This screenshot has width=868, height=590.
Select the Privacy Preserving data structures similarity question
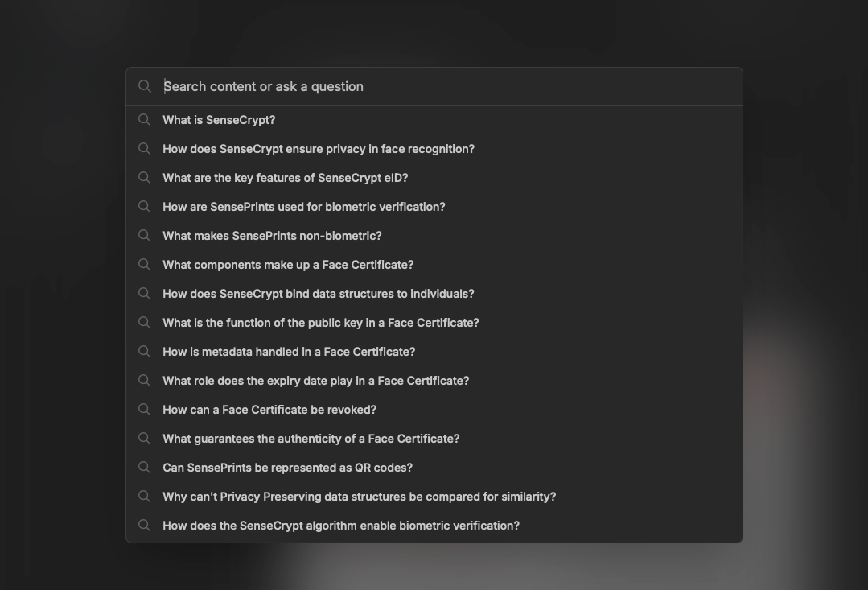[360, 497]
